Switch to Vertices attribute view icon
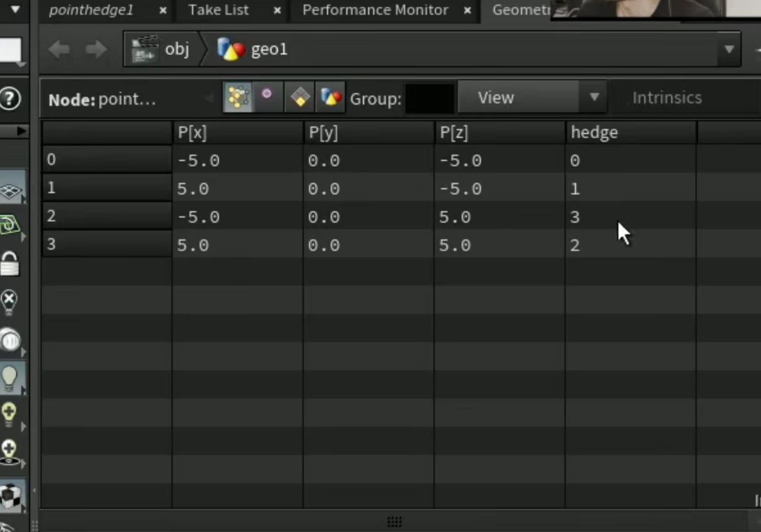 [x=267, y=98]
